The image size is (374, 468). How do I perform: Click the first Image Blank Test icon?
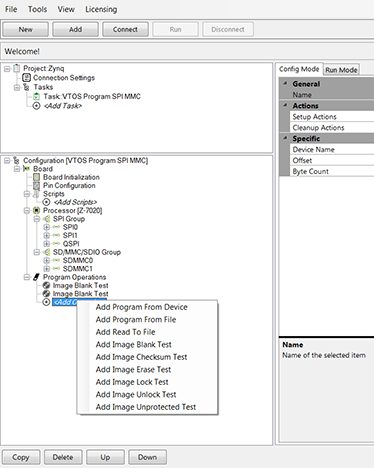point(46,285)
